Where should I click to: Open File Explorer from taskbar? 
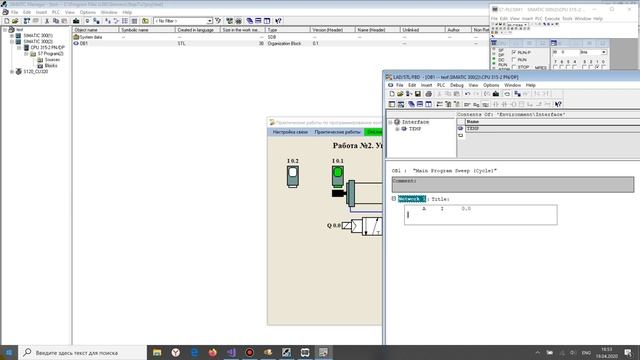(157, 353)
